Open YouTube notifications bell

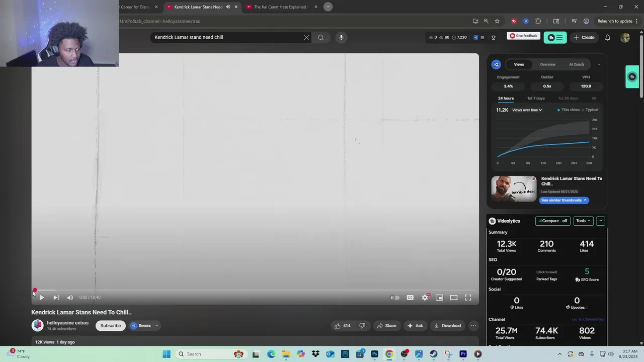[608, 37]
